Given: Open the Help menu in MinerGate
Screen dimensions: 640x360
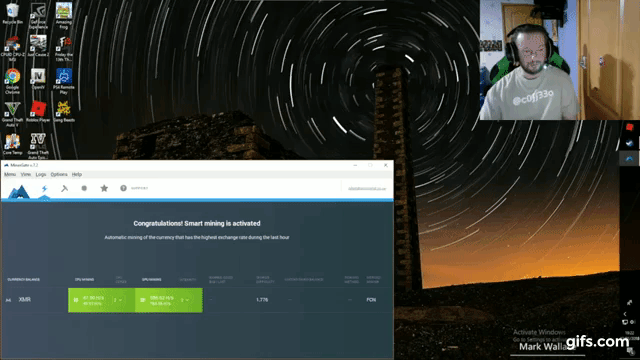Looking at the screenshot, I should tap(77, 174).
